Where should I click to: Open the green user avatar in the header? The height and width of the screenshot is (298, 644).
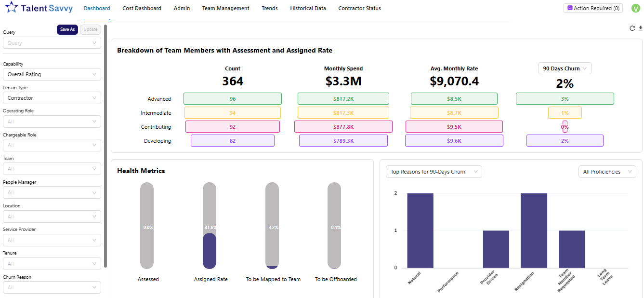coord(635,8)
